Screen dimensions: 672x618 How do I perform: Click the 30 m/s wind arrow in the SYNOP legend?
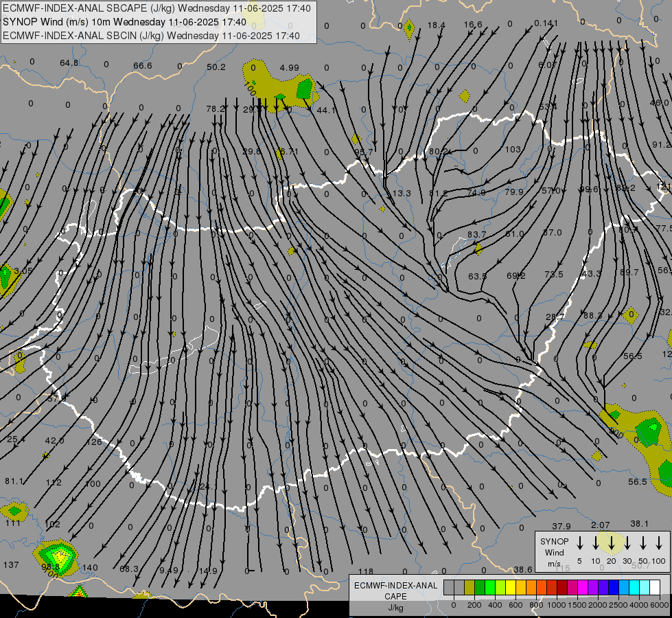pos(627,543)
